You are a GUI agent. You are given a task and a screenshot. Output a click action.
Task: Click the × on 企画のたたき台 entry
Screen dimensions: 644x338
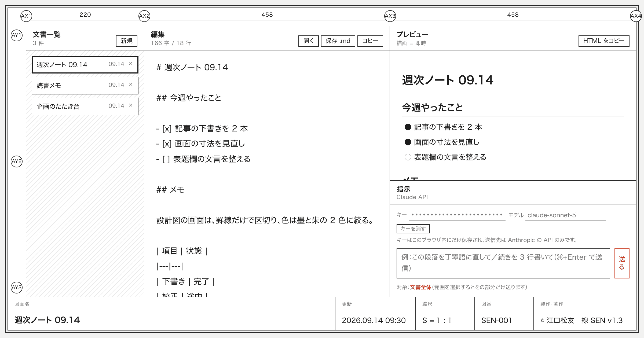click(131, 105)
